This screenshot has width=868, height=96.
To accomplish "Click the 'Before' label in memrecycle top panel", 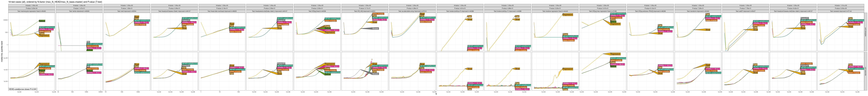I will (x=42, y=21).
